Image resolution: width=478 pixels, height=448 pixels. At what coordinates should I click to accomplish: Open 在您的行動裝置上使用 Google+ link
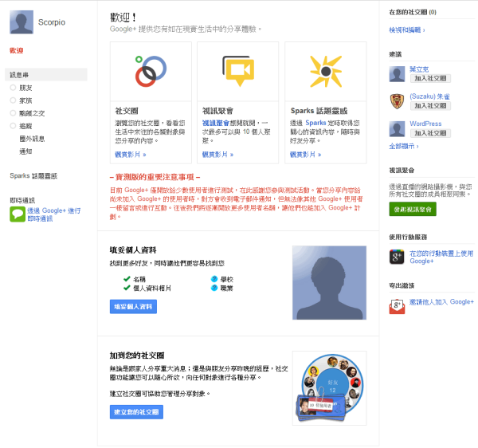[x=441, y=257]
